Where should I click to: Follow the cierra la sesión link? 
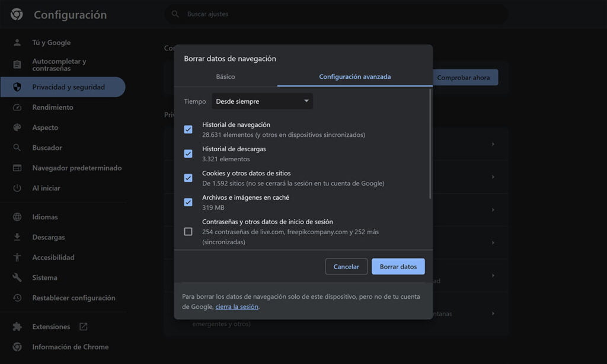click(x=237, y=306)
